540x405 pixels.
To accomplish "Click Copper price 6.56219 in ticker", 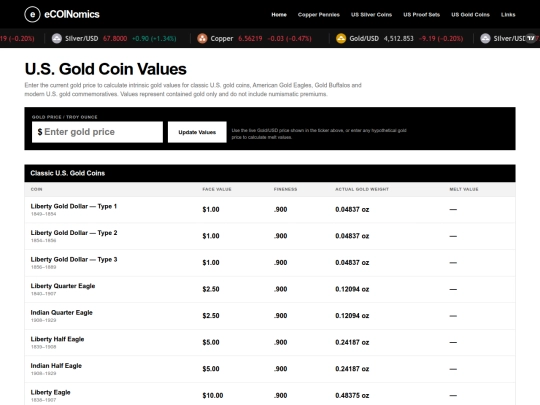I will (x=250, y=38).
